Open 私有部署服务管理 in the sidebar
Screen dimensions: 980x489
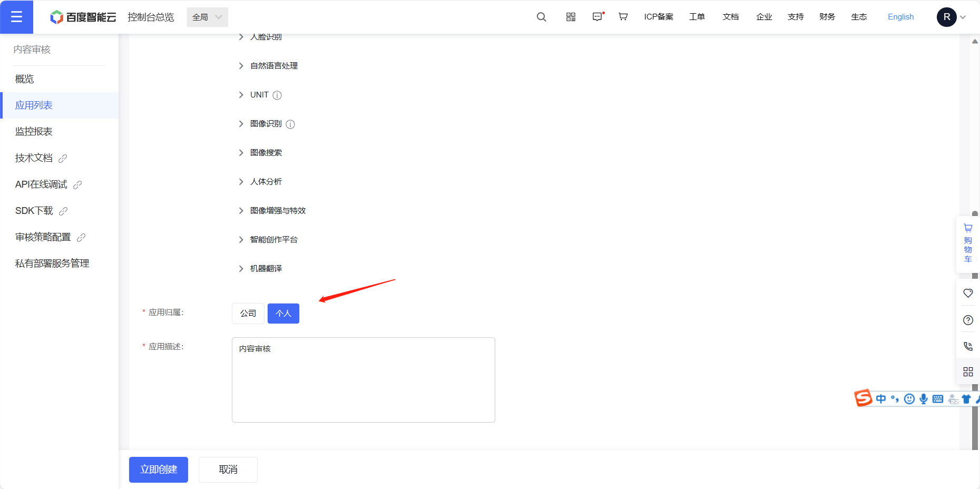[60, 263]
